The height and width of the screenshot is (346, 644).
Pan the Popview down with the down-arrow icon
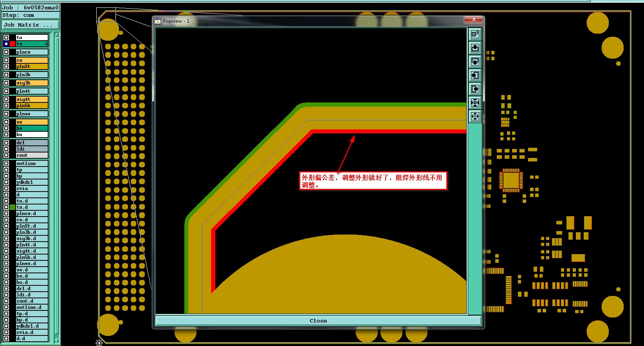(475, 62)
